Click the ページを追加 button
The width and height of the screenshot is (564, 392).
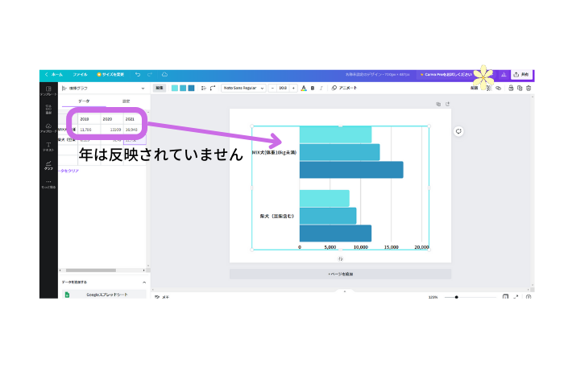tap(340, 274)
